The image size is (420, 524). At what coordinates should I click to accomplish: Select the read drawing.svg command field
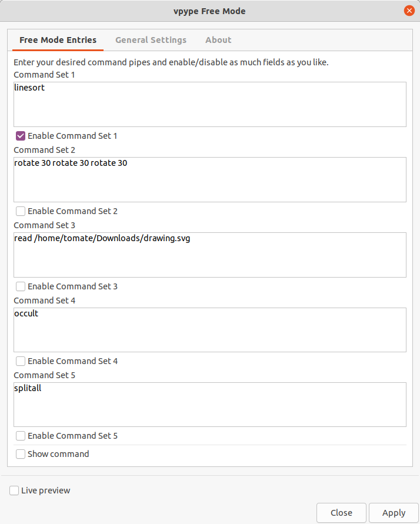210,255
